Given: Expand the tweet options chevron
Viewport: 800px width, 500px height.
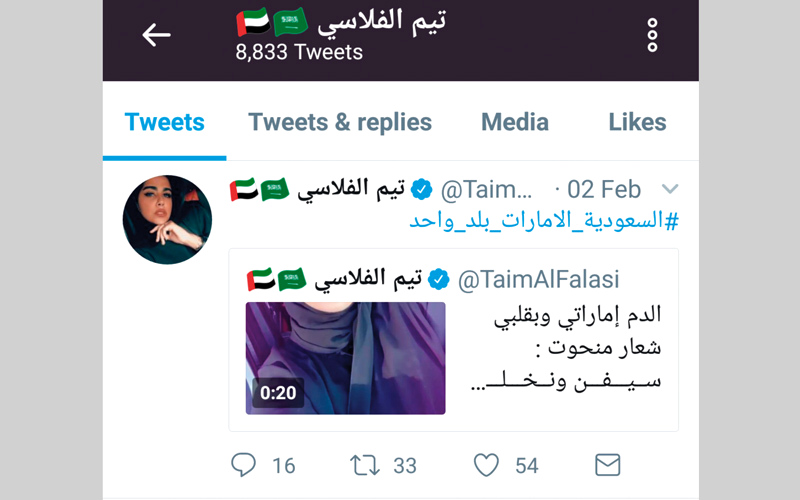Looking at the screenshot, I should (670, 189).
